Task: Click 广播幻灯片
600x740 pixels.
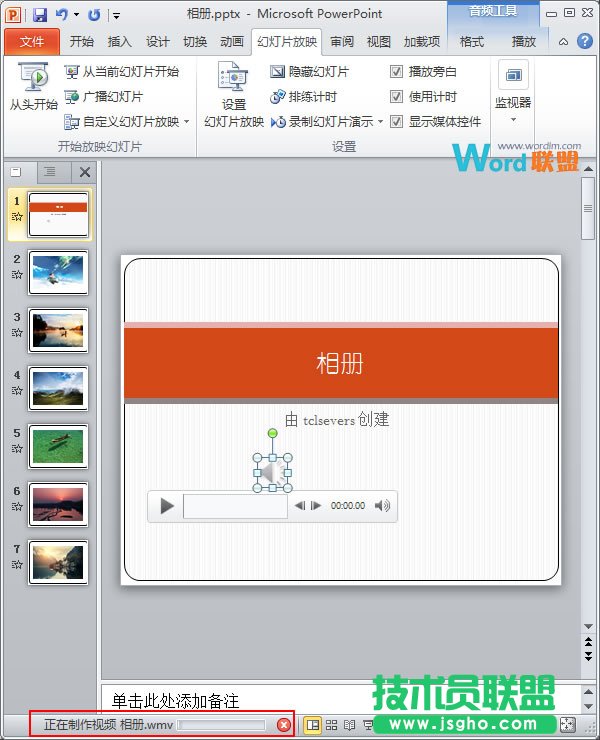Action: (x=103, y=97)
